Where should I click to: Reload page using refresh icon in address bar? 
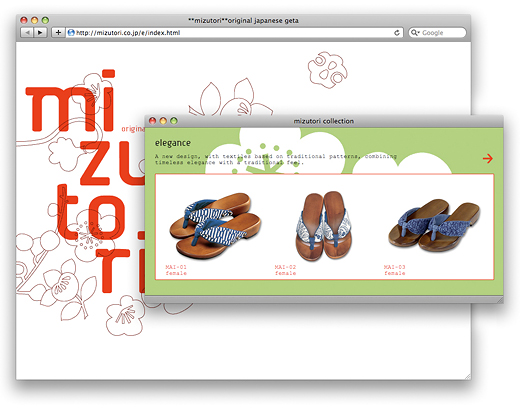pos(397,33)
